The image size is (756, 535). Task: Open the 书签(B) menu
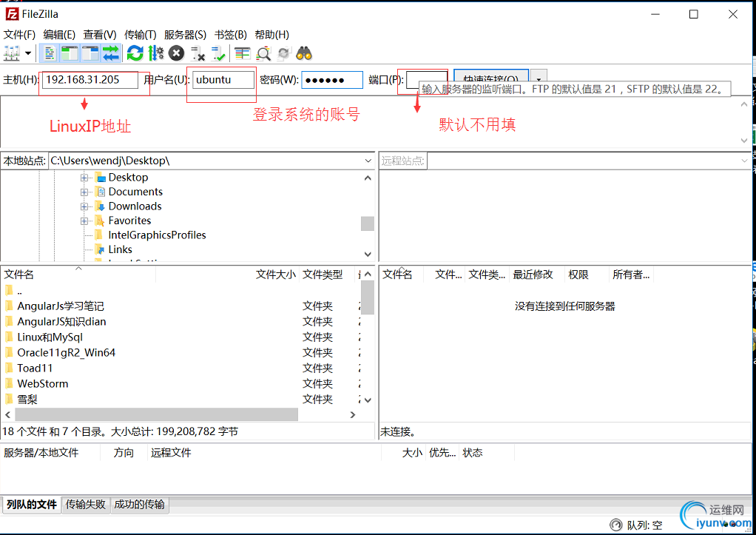(231, 35)
